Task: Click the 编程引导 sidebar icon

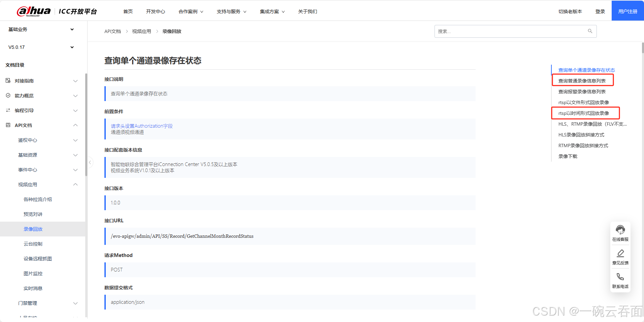Action: tap(8, 110)
